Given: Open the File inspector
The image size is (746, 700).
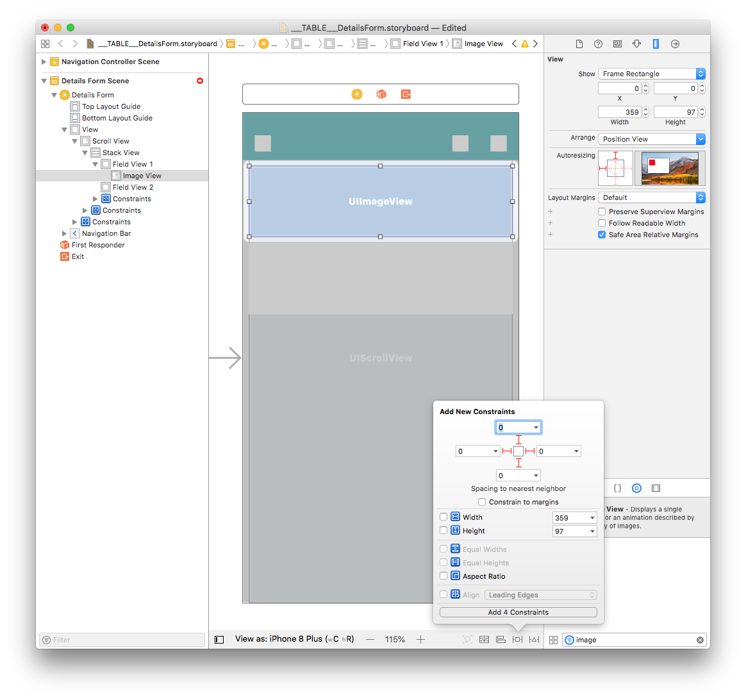Looking at the screenshot, I should (579, 44).
